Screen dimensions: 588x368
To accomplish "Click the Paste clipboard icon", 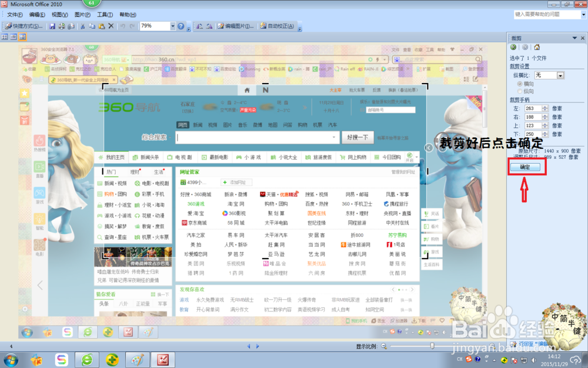I will (x=101, y=26).
